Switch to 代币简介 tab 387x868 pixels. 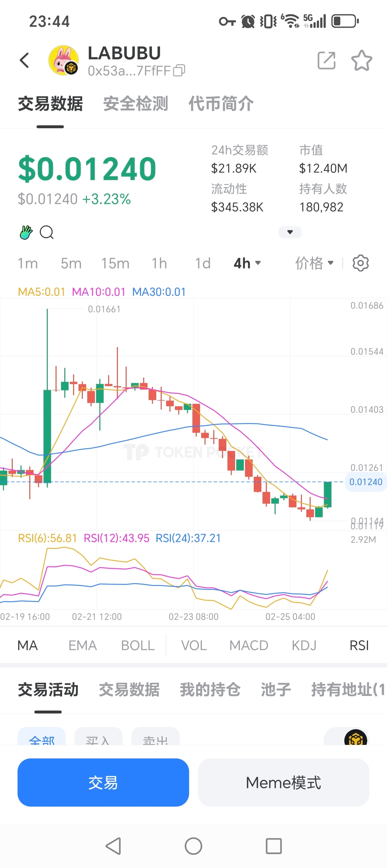[x=221, y=104]
